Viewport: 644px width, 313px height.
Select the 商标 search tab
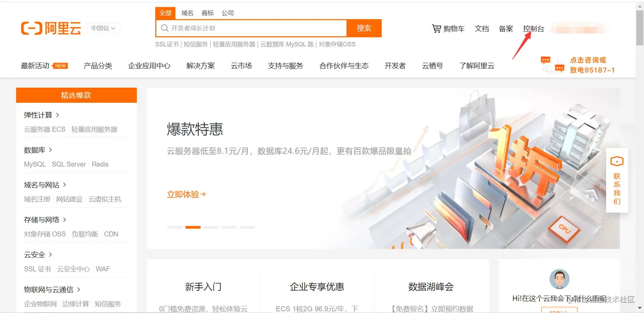[208, 13]
